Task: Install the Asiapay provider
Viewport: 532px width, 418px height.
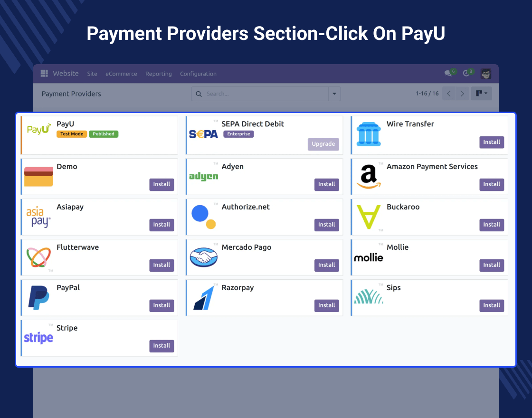Action: click(161, 225)
